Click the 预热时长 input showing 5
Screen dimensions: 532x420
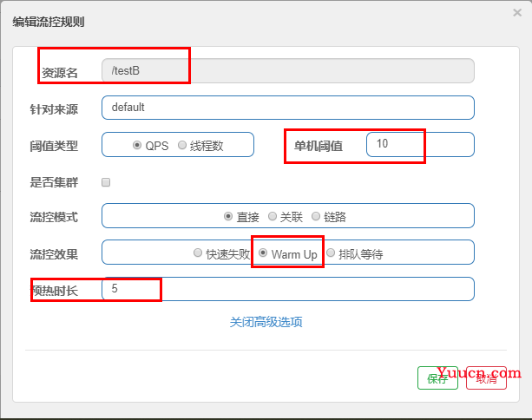pos(288,289)
